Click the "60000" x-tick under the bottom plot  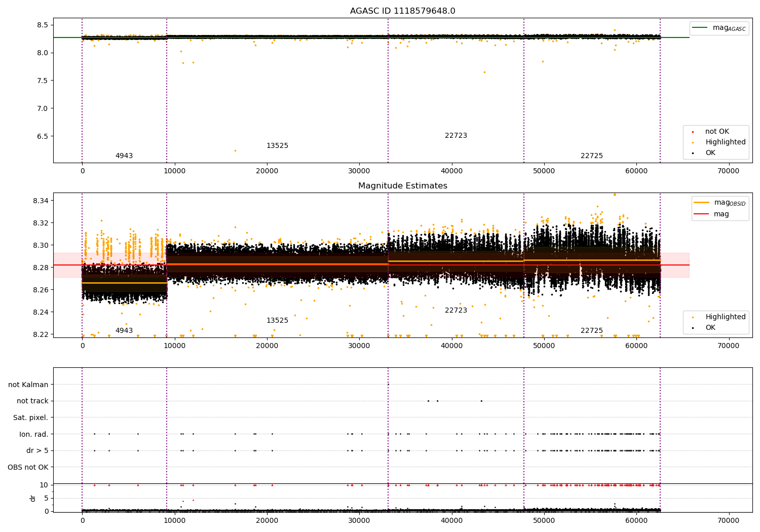point(636,520)
